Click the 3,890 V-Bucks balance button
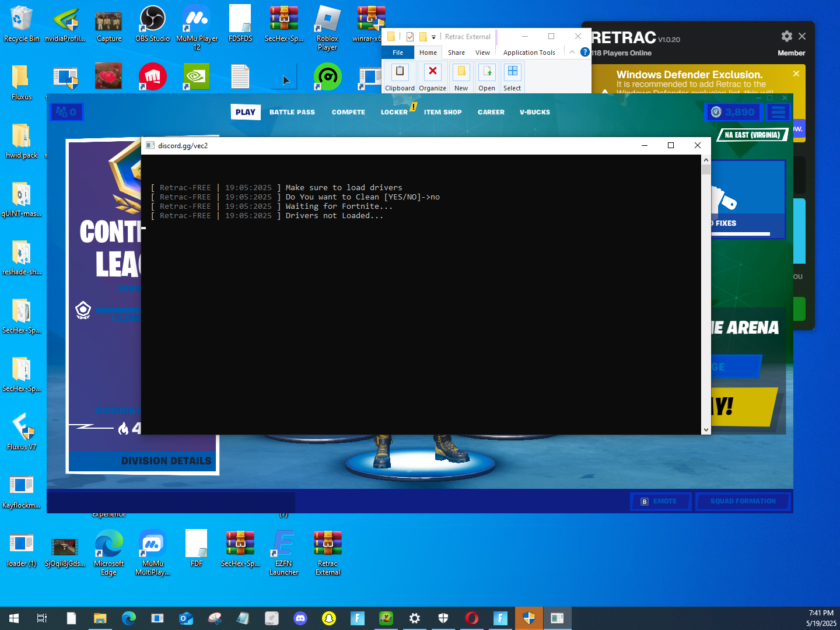 point(733,112)
